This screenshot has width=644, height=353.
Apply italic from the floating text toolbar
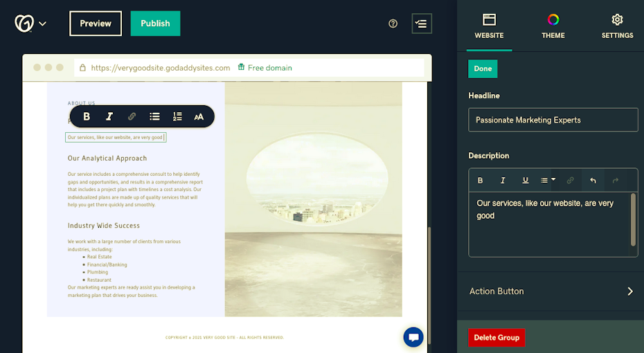109,116
